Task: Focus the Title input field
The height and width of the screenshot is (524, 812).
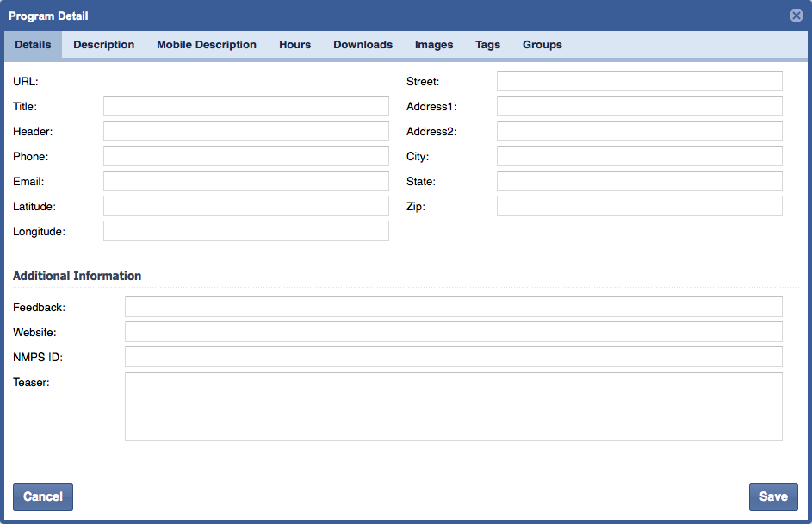Action: [246, 106]
